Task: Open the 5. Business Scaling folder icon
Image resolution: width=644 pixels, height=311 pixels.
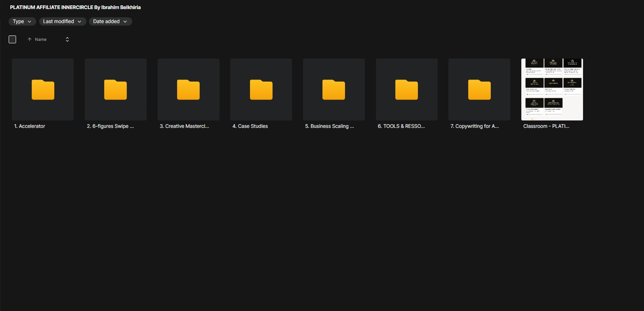Action: (x=334, y=89)
